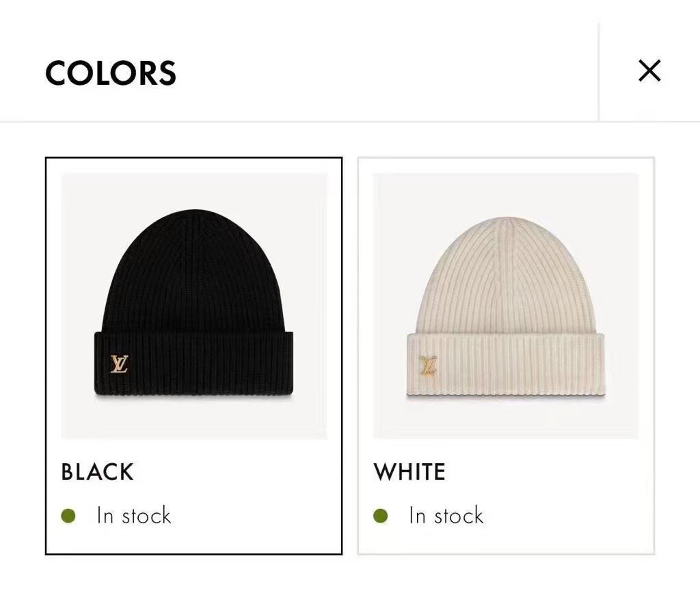
Task: Tap the gold LV logo on white beanie
Action: (429, 366)
